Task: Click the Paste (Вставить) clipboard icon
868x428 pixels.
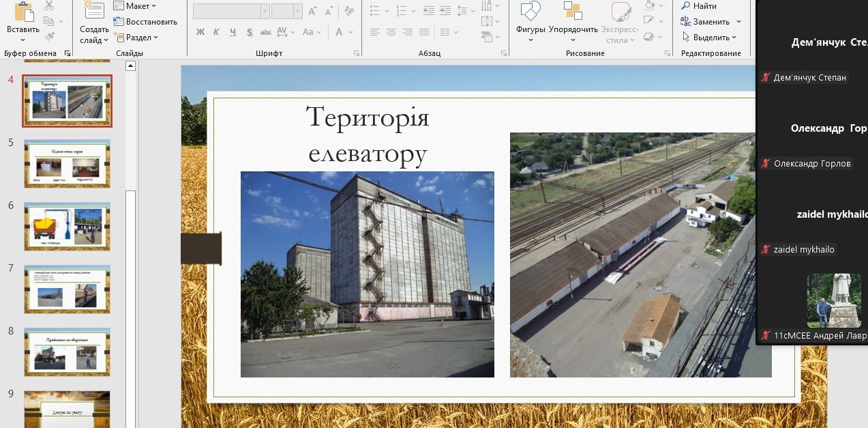Action: 23,12
